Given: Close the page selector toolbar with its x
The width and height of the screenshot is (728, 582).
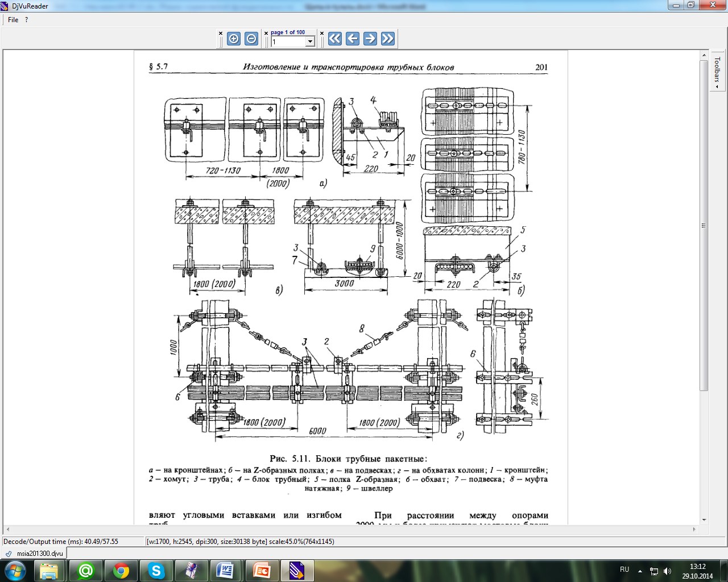Looking at the screenshot, I should (x=266, y=33).
